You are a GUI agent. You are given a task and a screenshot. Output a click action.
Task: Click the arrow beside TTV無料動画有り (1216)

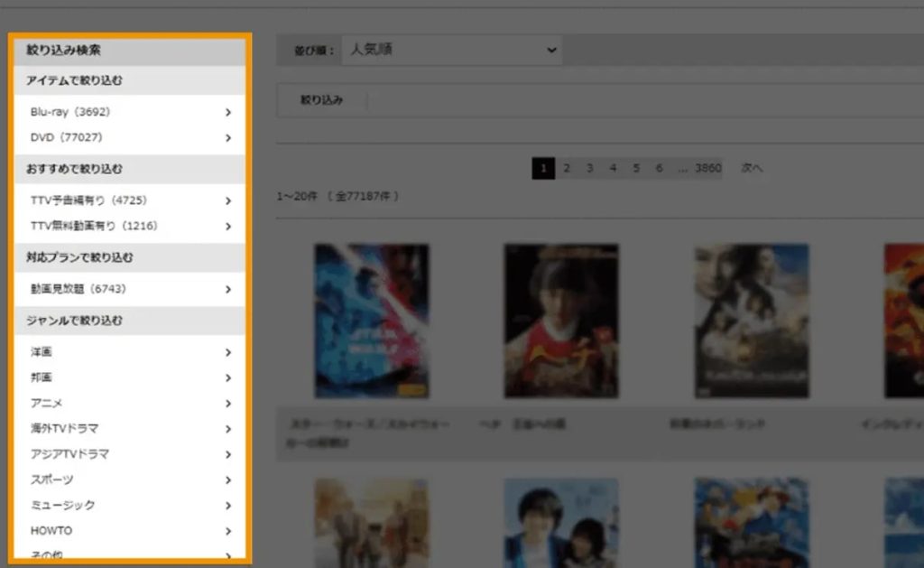(228, 227)
